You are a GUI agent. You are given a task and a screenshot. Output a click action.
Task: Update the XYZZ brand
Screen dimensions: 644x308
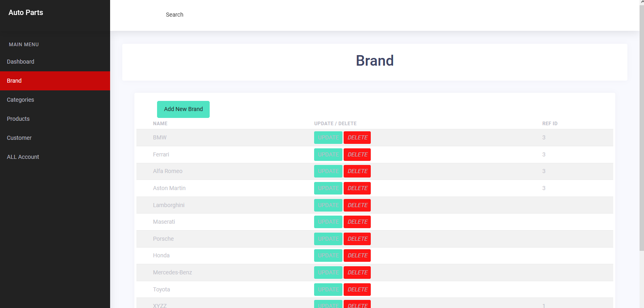point(328,304)
